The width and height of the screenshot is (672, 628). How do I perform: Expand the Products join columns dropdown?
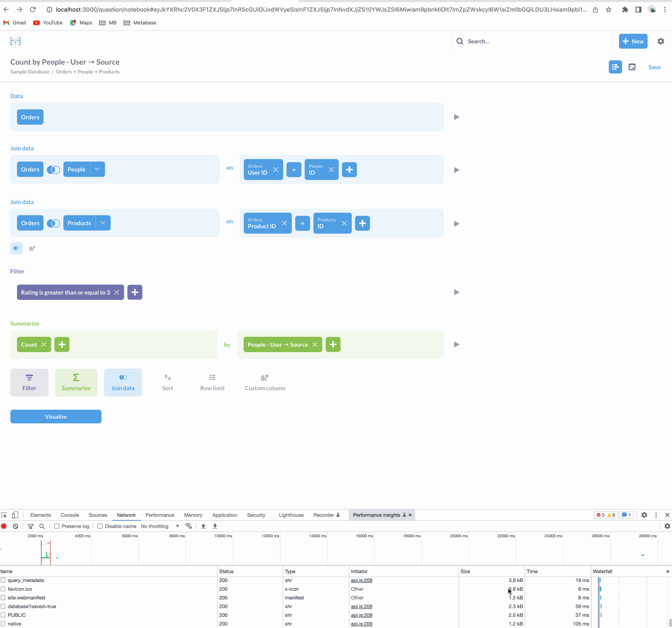(103, 223)
